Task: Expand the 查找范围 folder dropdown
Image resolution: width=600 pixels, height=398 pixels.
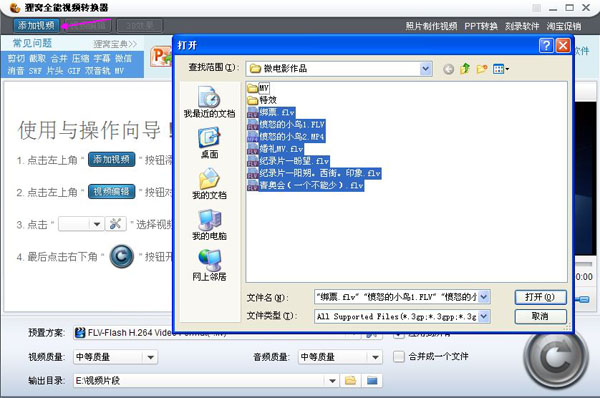Action: click(x=426, y=69)
